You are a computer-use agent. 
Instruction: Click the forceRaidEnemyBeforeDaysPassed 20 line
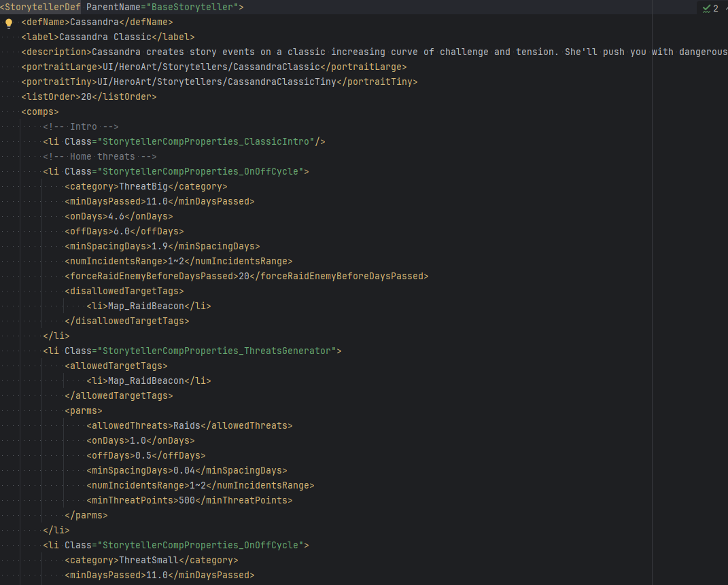pos(247,276)
